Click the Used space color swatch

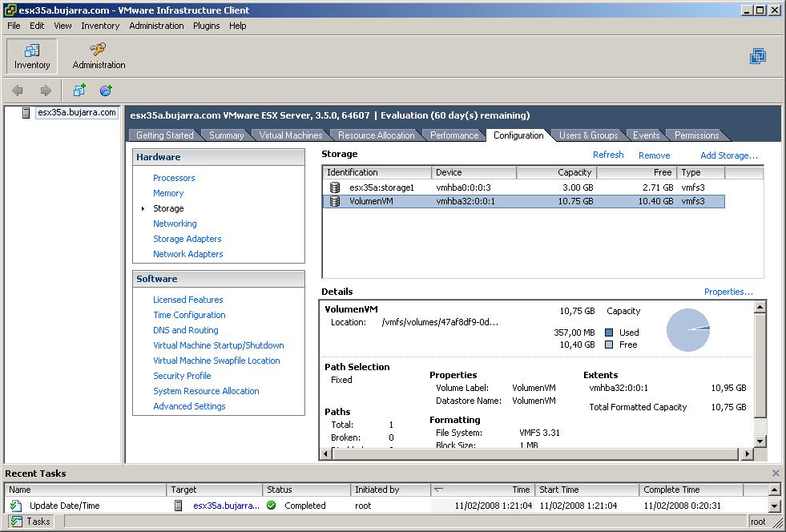click(609, 332)
